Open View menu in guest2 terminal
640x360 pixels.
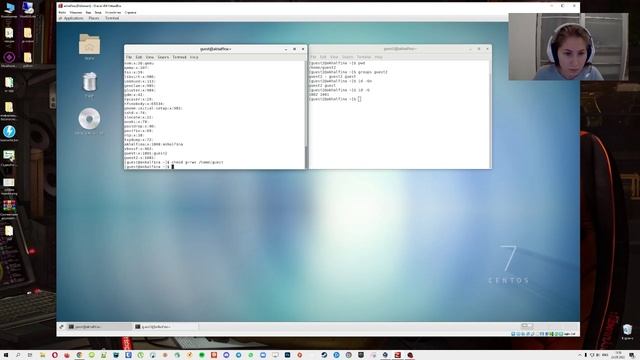(334, 57)
